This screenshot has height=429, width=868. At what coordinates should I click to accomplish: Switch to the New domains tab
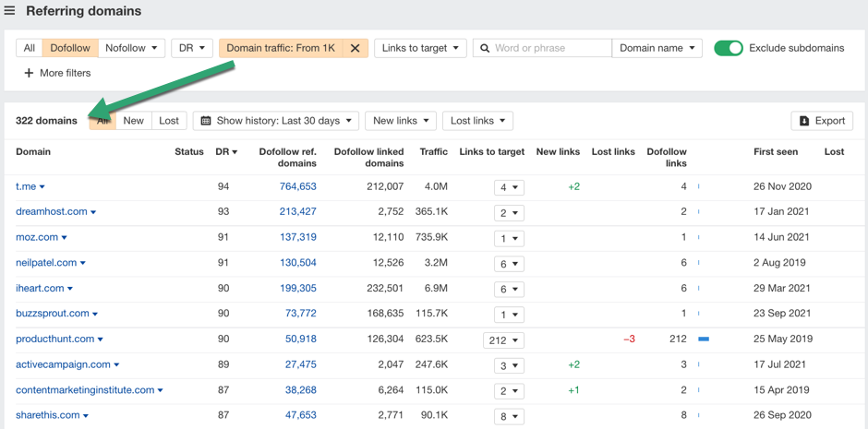click(x=133, y=121)
